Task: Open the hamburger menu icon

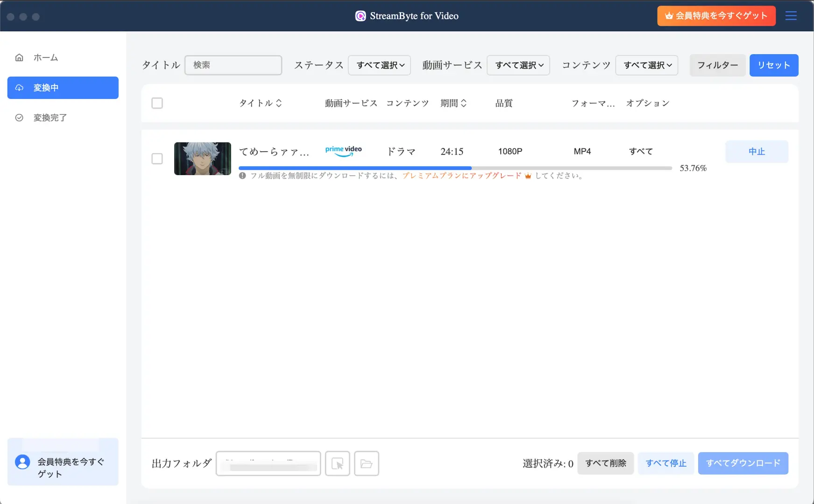Action: coord(791,16)
